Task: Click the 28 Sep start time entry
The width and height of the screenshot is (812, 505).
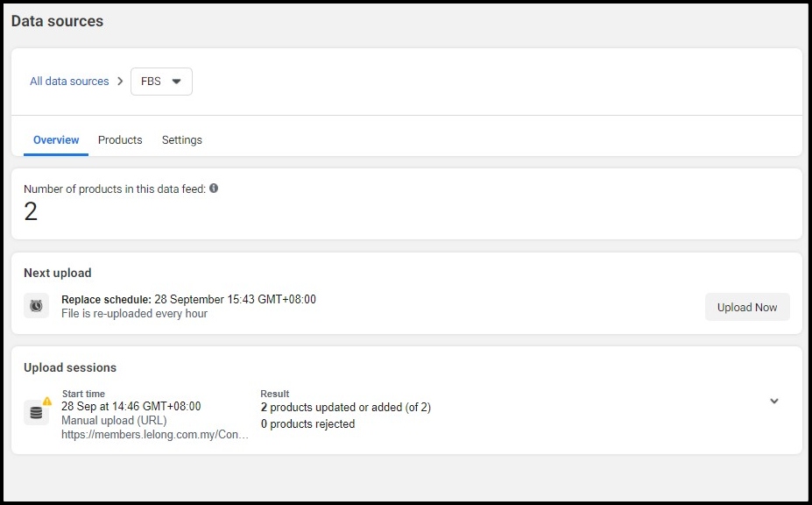Action: (x=131, y=407)
